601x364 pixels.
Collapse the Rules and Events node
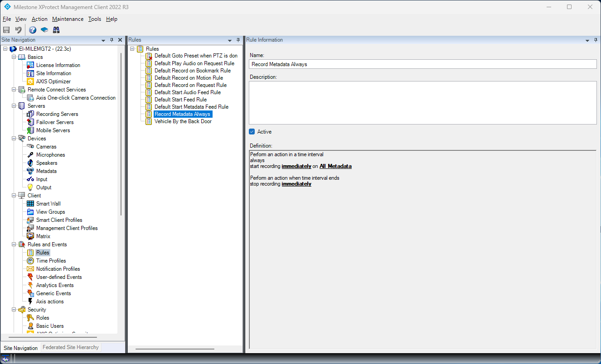14,244
